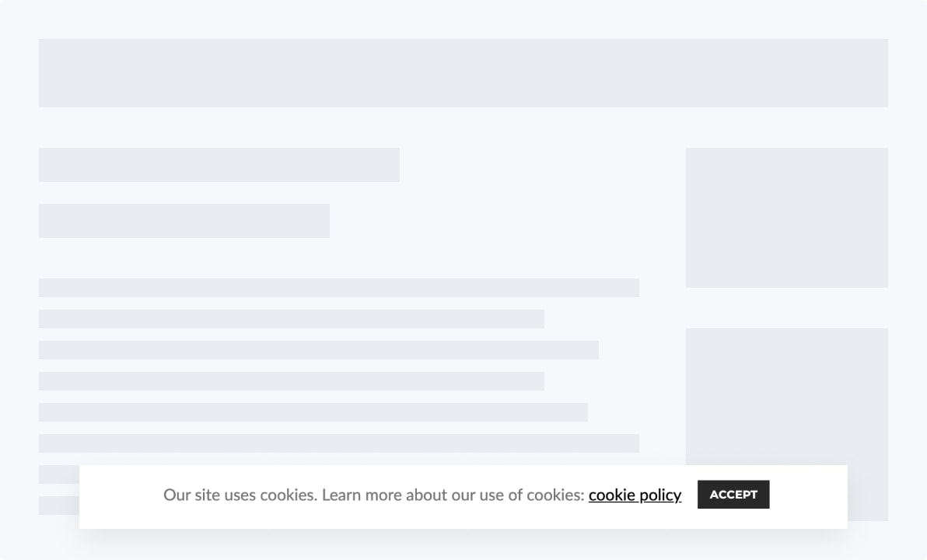This screenshot has width=927, height=560.
Task: Select the third paragraph placeholder line
Action: point(318,350)
